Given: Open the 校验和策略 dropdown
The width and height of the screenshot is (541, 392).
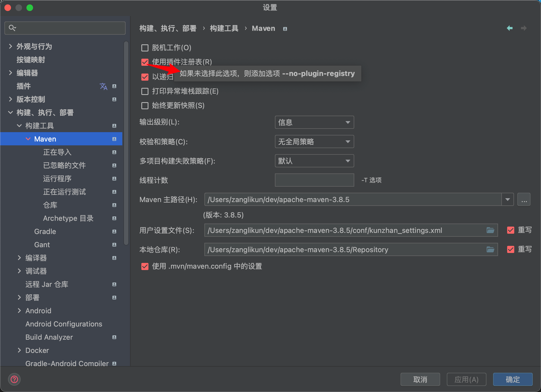Looking at the screenshot, I should coord(314,142).
